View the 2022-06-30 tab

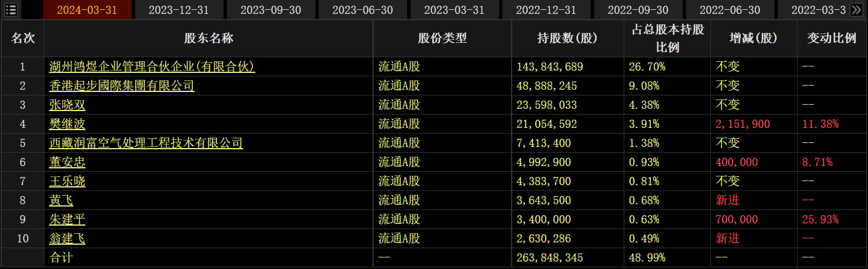pyautogui.click(x=730, y=10)
